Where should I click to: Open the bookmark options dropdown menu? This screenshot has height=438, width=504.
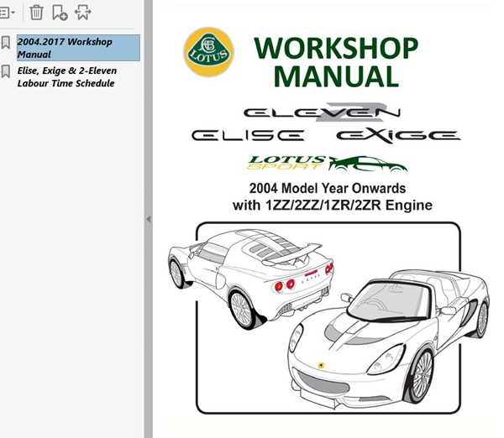tap(7, 13)
